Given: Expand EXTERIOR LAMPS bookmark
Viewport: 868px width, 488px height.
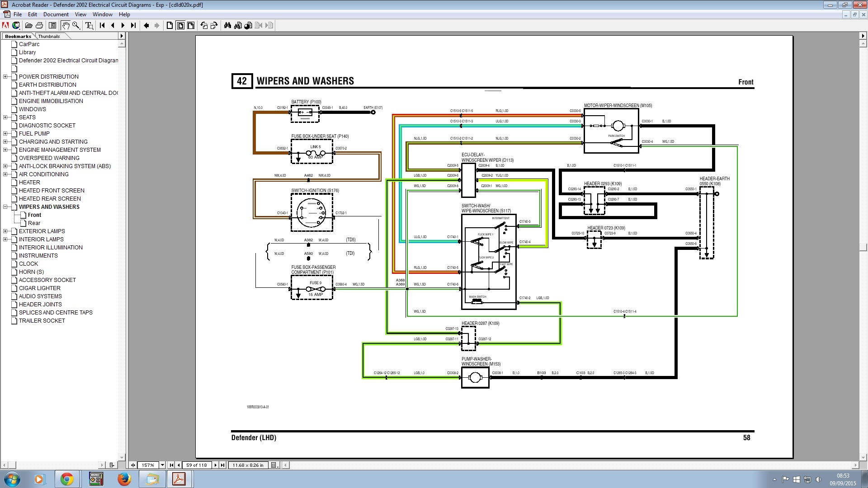Looking at the screenshot, I should point(5,231).
